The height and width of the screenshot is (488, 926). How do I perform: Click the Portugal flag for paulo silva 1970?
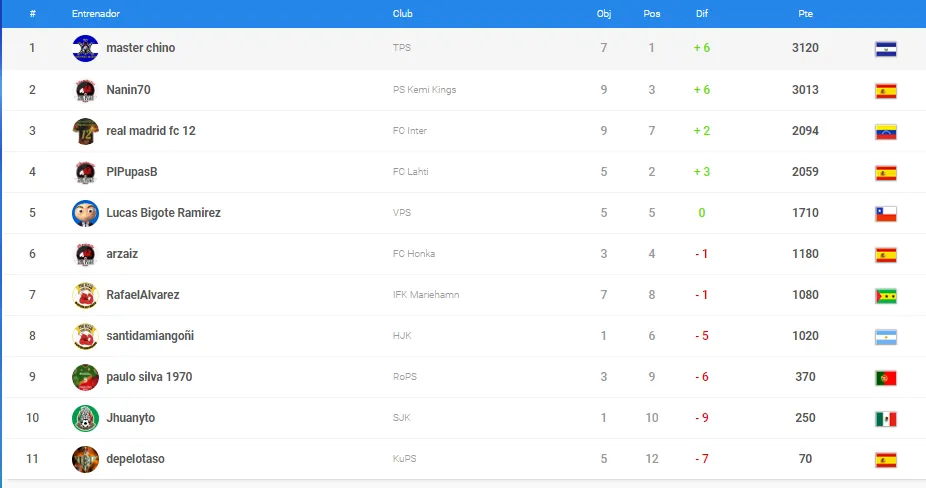886,378
